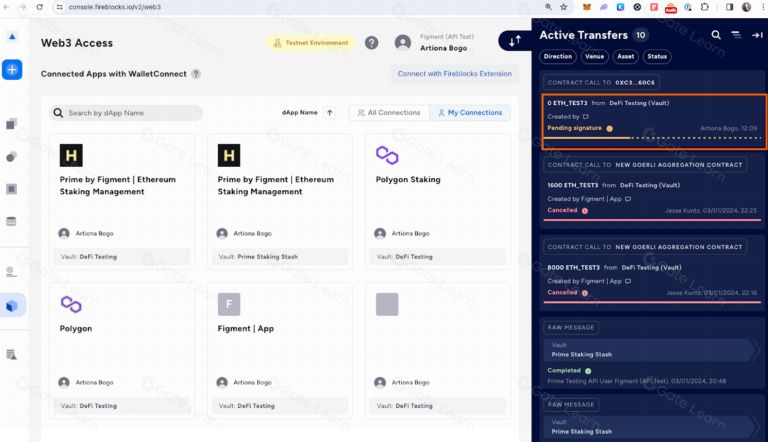768x442 pixels.
Task: Click the Search by dApp Name field
Action: pyautogui.click(x=126, y=113)
